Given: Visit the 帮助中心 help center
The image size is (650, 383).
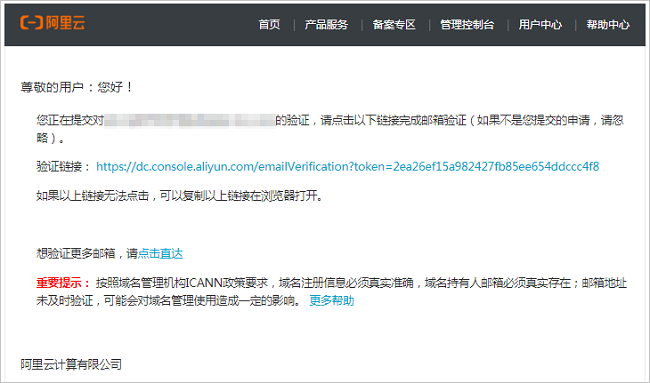Looking at the screenshot, I should [x=608, y=24].
